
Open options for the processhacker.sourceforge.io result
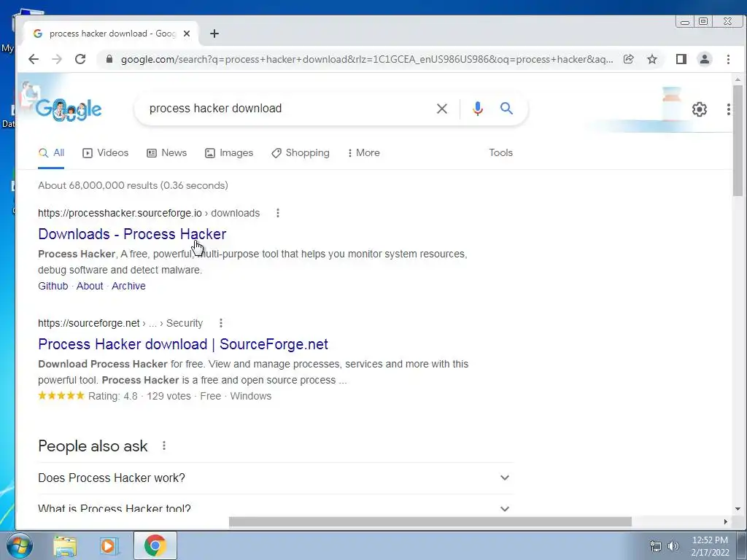pyautogui.click(x=278, y=214)
